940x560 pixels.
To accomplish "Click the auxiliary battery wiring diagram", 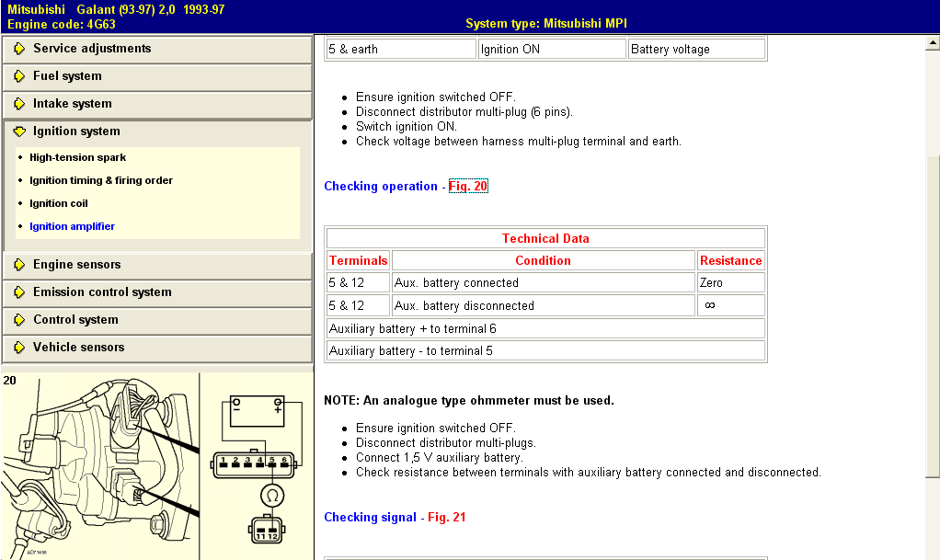I will tap(258, 466).
